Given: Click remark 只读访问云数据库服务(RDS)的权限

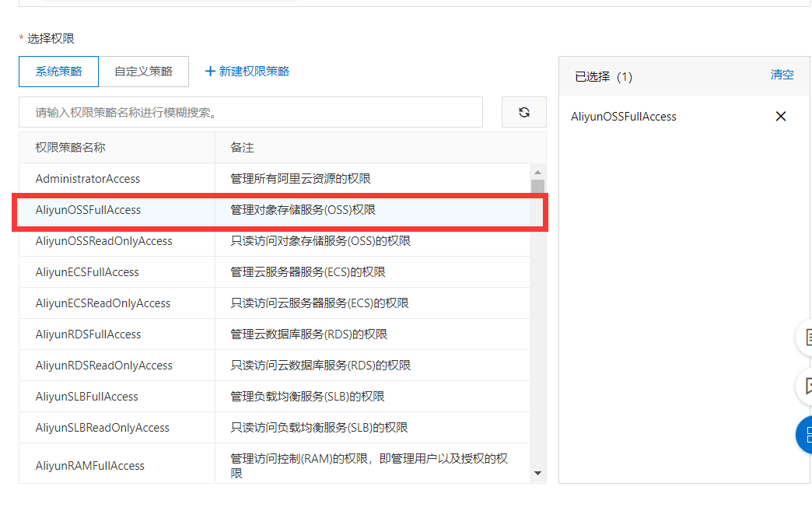Looking at the screenshot, I should tap(320, 365).
